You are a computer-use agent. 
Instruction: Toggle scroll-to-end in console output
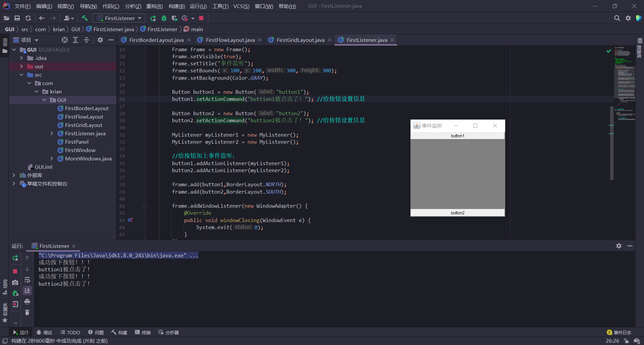[x=27, y=291]
